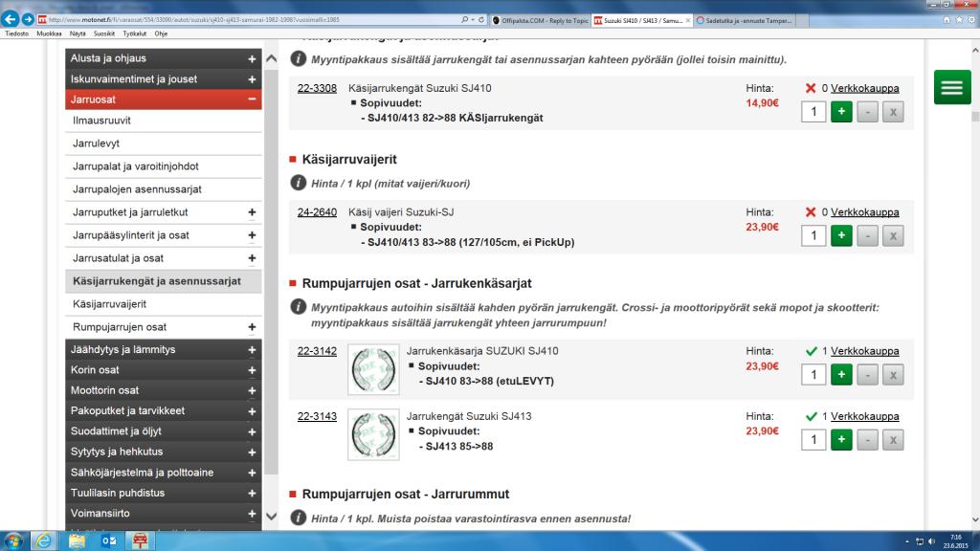Add product 24-2640 with green plus button
The height and width of the screenshot is (551, 980).
click(841, 235)
